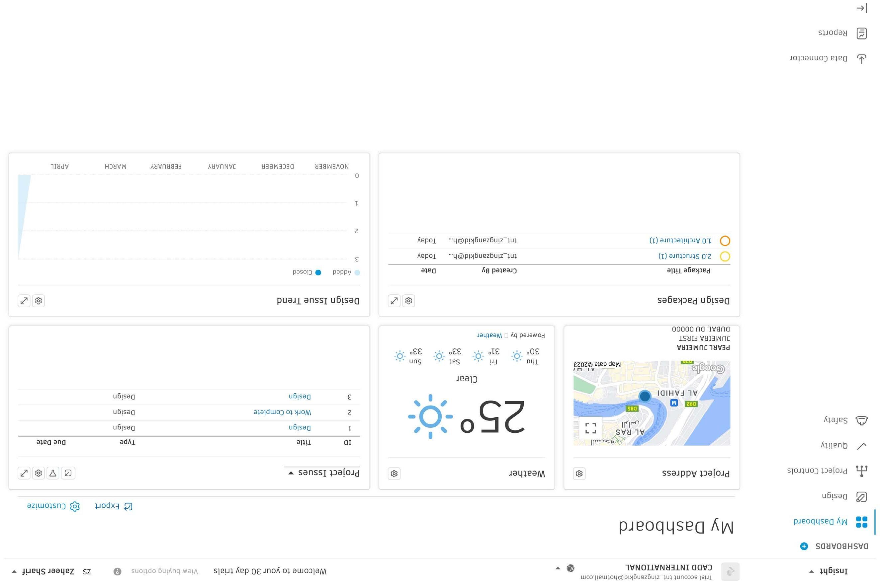Click status circle for 1.0 Architecture package

725,241
